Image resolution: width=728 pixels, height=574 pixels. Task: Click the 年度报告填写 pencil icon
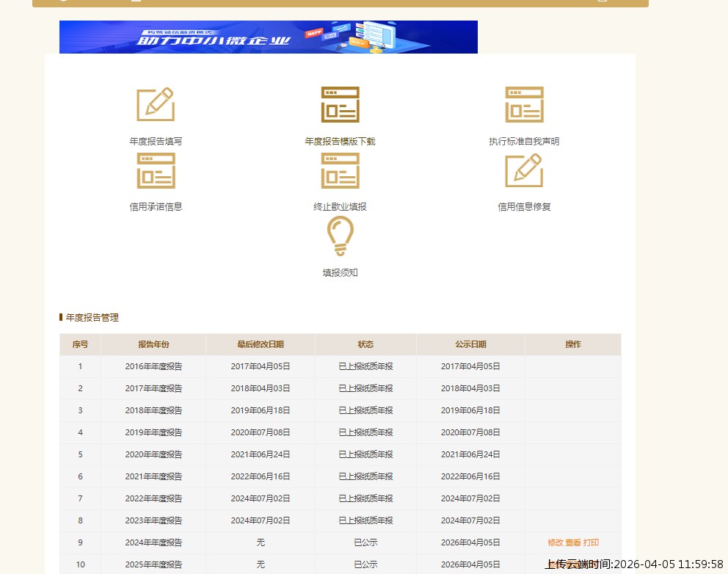point(156,105)
